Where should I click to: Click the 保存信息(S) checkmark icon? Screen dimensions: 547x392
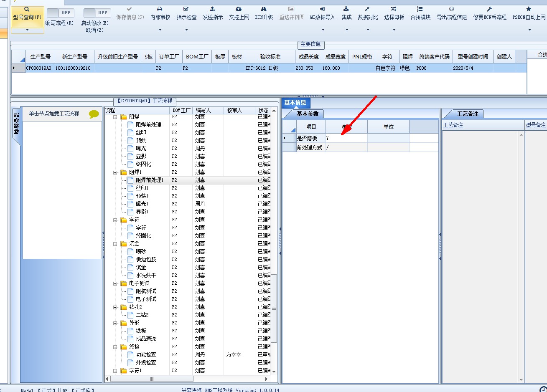point(130,9)
